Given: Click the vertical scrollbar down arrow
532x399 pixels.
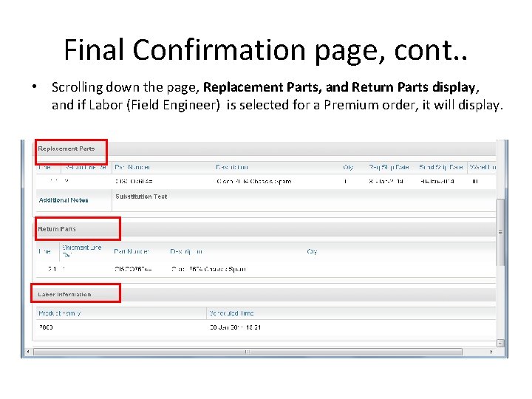Looking at the screenshot, I should coord(500,343).
